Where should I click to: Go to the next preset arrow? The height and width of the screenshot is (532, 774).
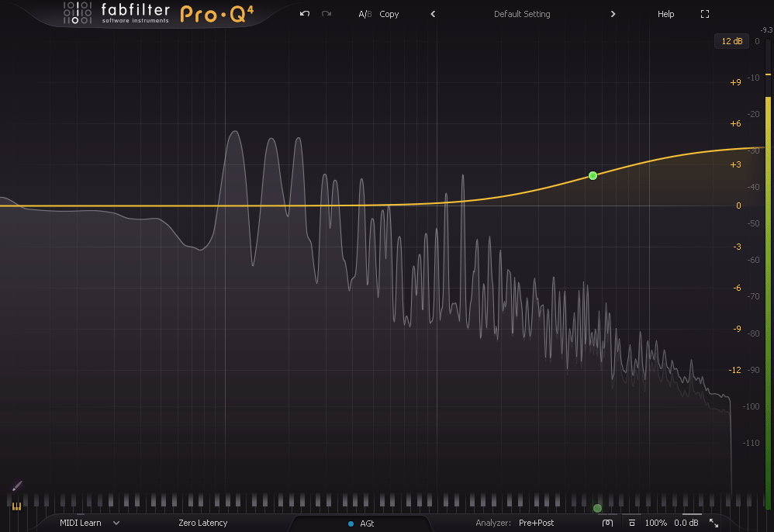click(x=613, y=14)
